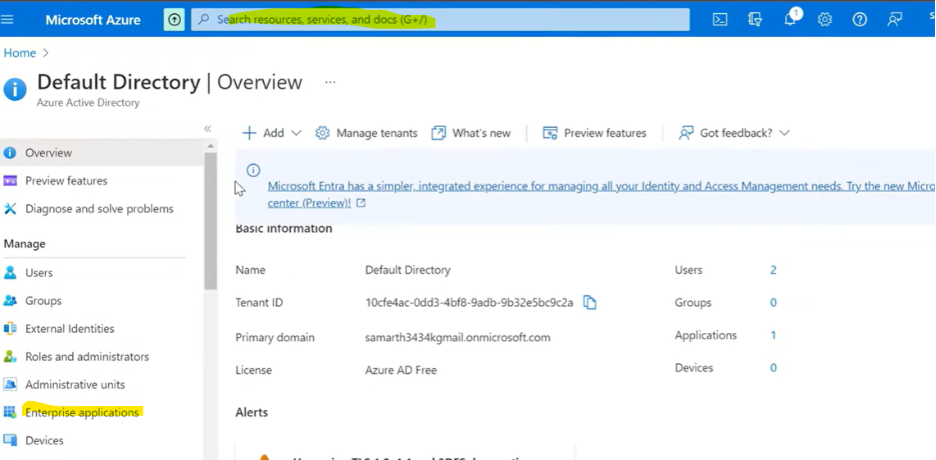Open the portal settings gear
The width and height of the screenshot is (936, 460).
(825, 19)
